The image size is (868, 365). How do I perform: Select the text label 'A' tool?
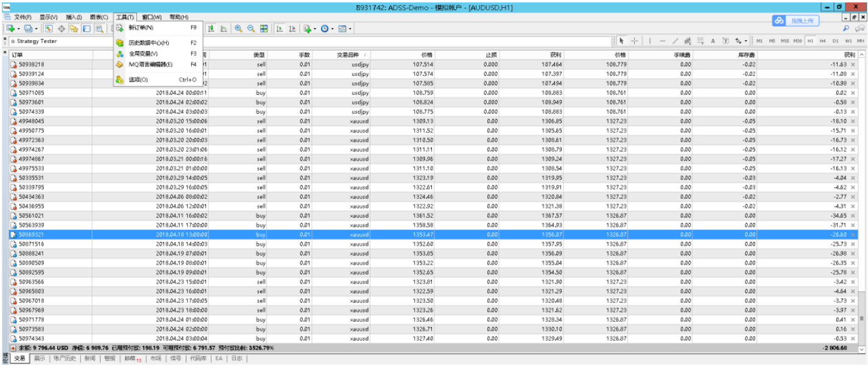[x=713, y=41]
